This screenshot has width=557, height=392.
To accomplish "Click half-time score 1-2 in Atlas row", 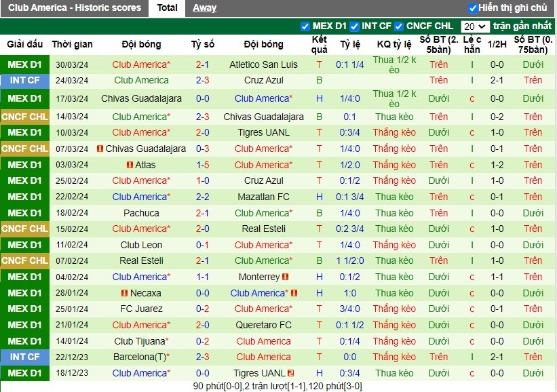I will [497, 165].
